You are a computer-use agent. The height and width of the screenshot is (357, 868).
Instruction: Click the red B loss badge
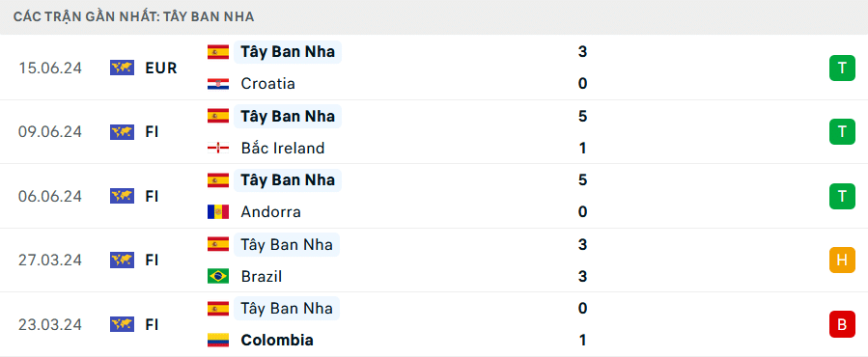coord(842,324)
